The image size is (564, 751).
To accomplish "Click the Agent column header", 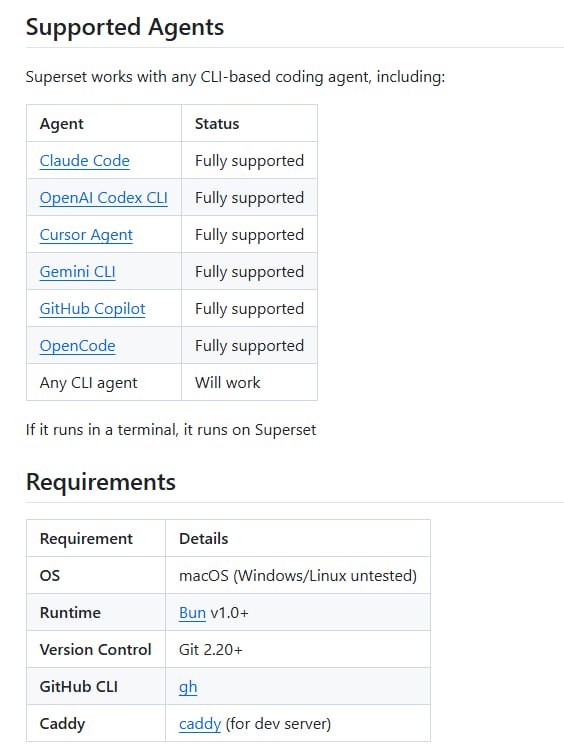I will [x=104, y=124].
